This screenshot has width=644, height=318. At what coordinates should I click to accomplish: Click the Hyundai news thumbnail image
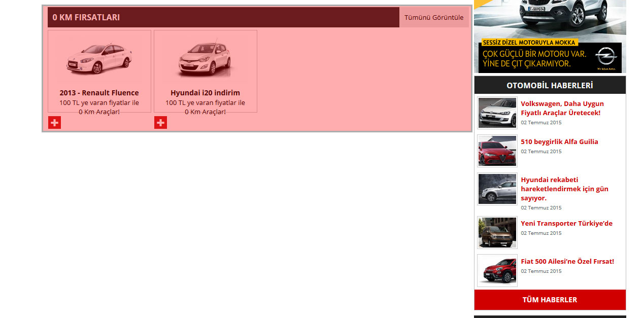(497, 189)
